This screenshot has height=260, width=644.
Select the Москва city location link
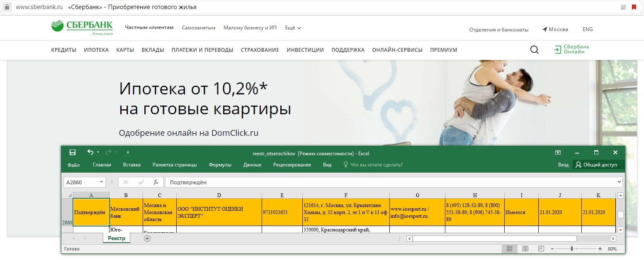555,29
